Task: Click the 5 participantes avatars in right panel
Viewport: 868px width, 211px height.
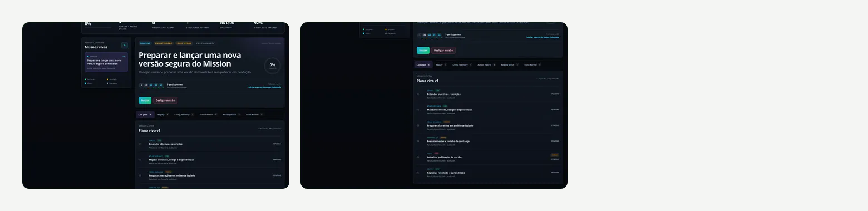Action: point(430,35)
